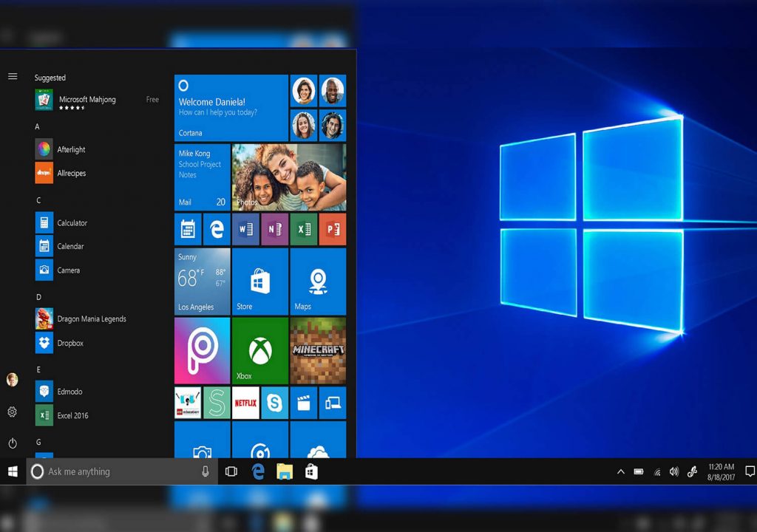Click the microphone icon in Cortana search
757x532 pixels.
coord(206,471)
